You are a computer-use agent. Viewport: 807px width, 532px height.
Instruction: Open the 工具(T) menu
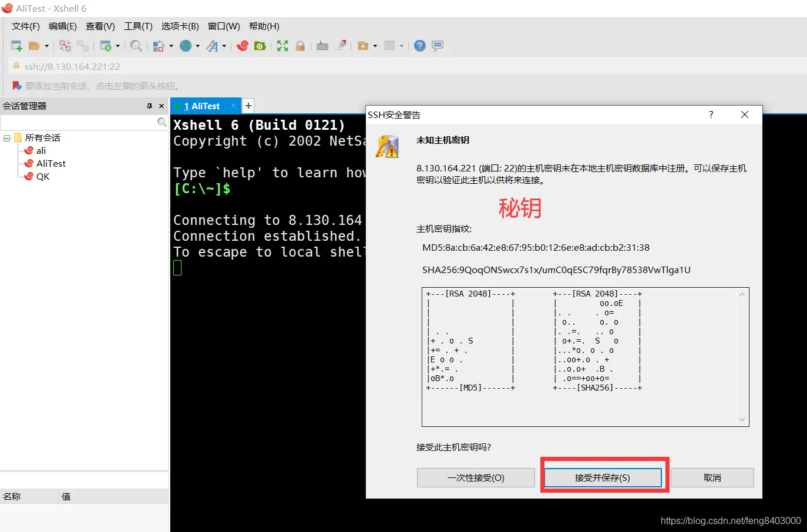[138, 26]
